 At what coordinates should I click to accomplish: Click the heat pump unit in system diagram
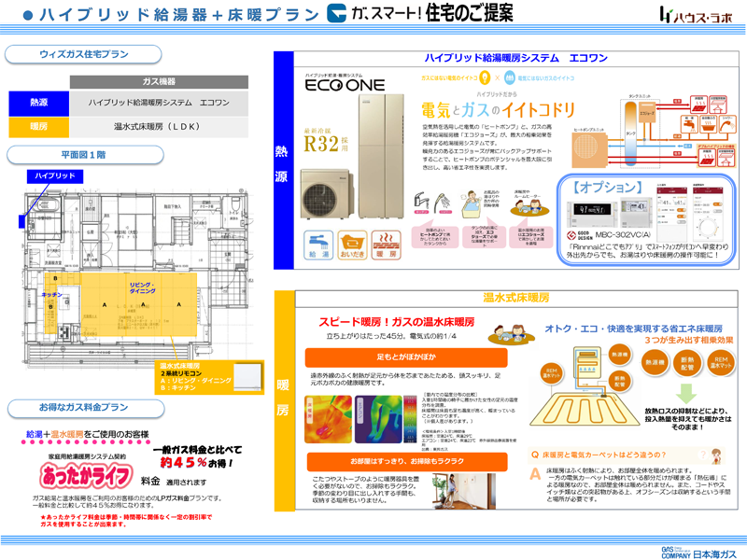(590, 149)
